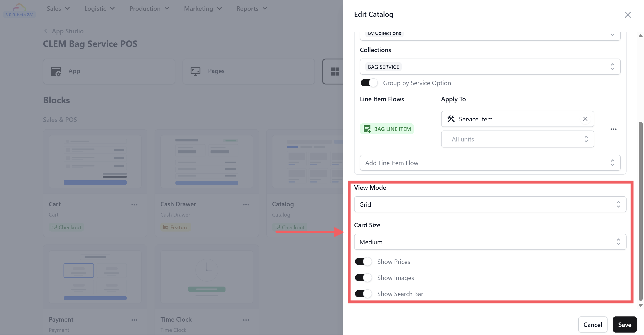This screenshot has height=335, width=644.
Task: Toggle the Show Search Bar switch
Action: coord(363,293)
